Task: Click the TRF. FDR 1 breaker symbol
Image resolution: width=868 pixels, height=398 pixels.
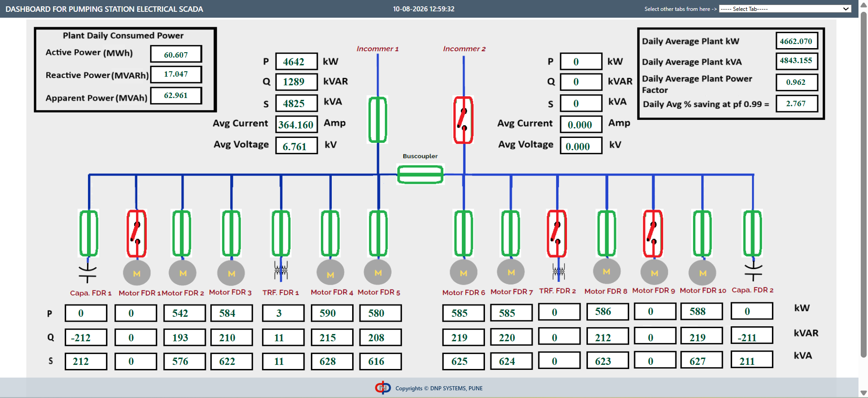Action: point(281,233)
